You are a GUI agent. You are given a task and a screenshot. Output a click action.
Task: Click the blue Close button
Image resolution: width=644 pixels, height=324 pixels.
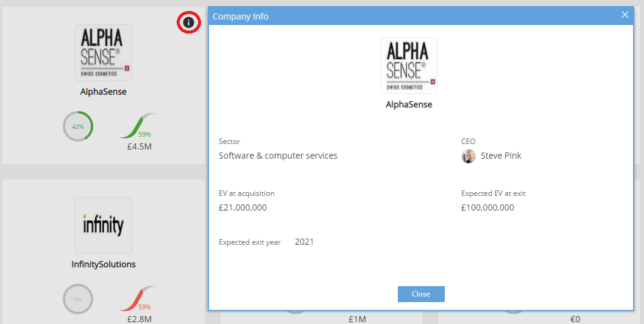pyautogui.click(x=421, y=294)
